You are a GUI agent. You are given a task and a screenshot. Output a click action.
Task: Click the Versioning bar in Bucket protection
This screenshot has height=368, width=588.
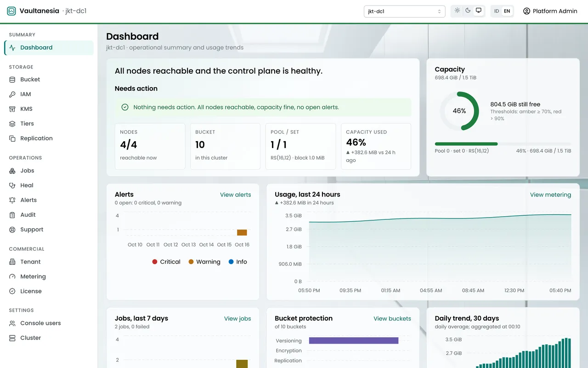click(354, 340)
